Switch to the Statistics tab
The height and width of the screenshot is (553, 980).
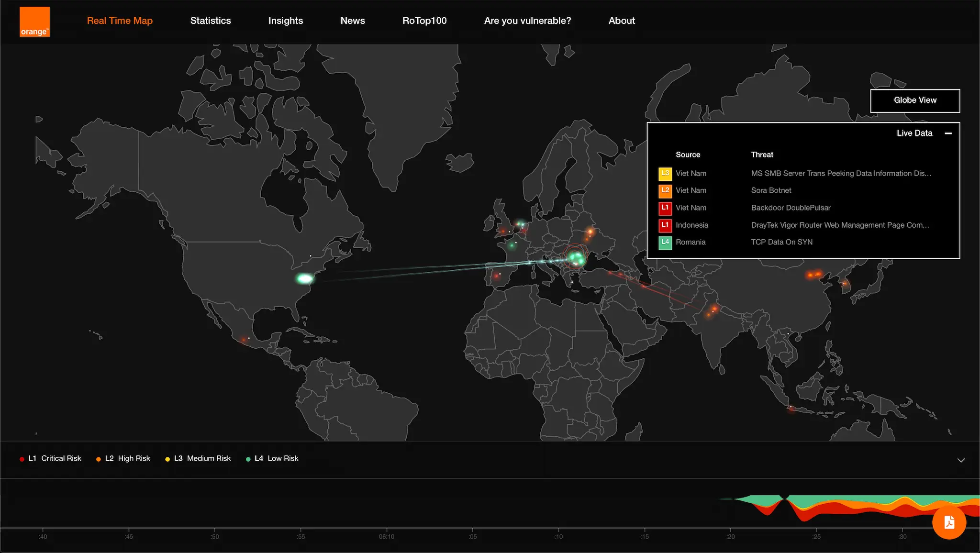pyautogui.click(x=211, y=21)
